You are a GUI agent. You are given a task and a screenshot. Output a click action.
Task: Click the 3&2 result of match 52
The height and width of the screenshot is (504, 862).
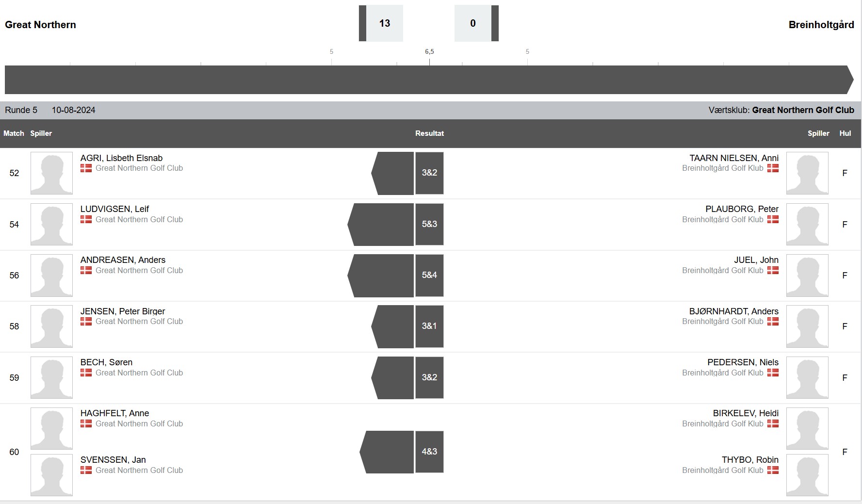pos(429,173)
